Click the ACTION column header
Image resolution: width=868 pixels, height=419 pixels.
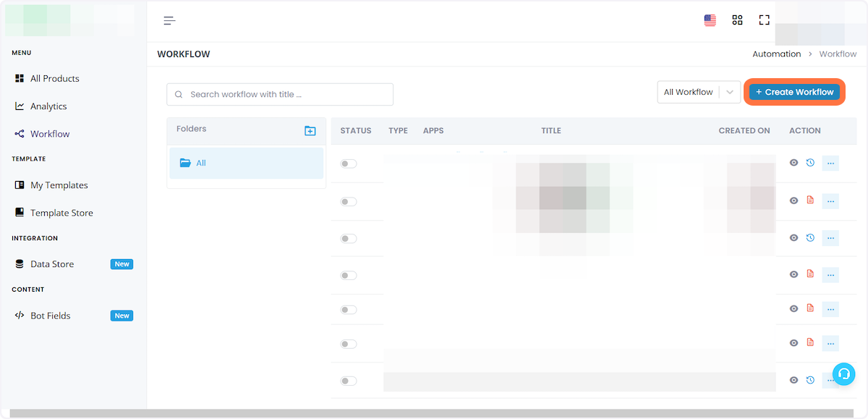pos(805,131)
